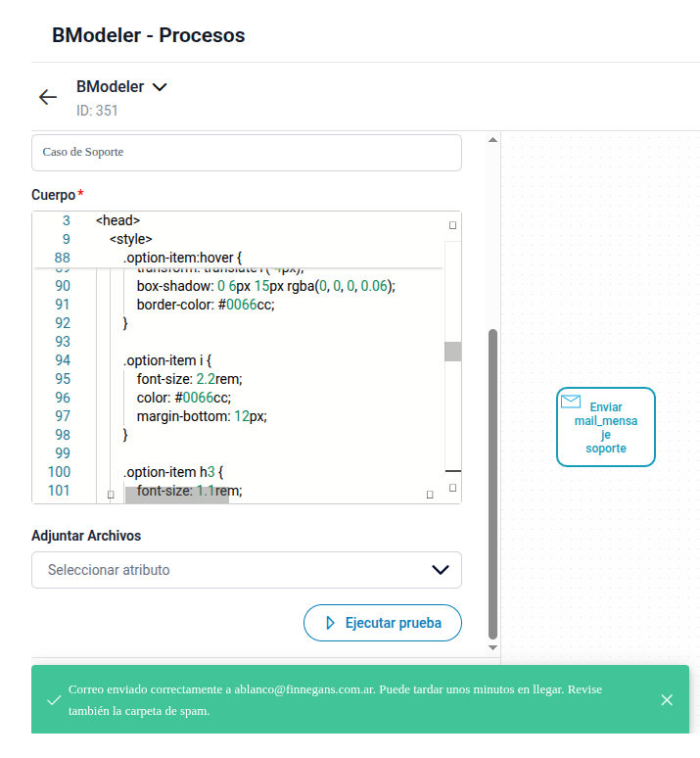The width and height of the screenshot is (700, 758).
Task: Click the play icon in Ejecutar prueba
Action: pyautogui.click(x=330, y=623)
